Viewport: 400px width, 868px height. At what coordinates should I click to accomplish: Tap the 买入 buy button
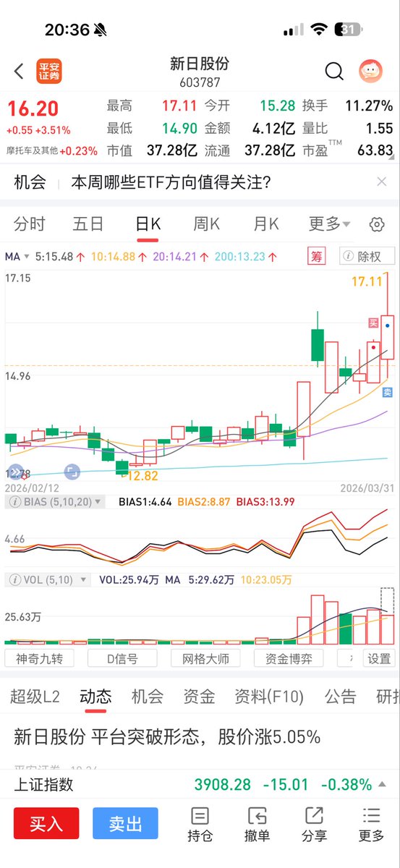click(46, 824)
